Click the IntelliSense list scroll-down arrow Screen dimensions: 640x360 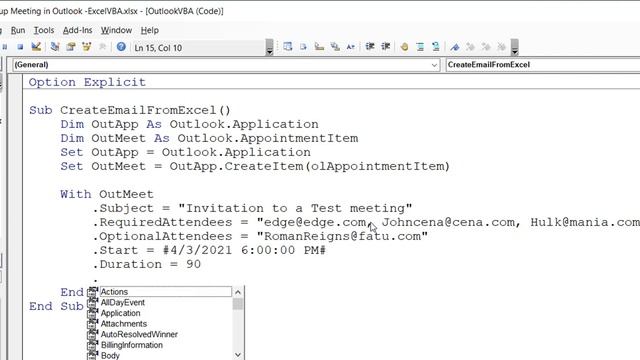[238, 355]
